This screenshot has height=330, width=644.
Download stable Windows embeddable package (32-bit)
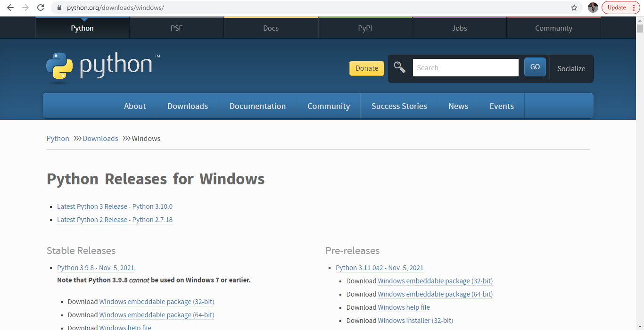coord(157,302)
